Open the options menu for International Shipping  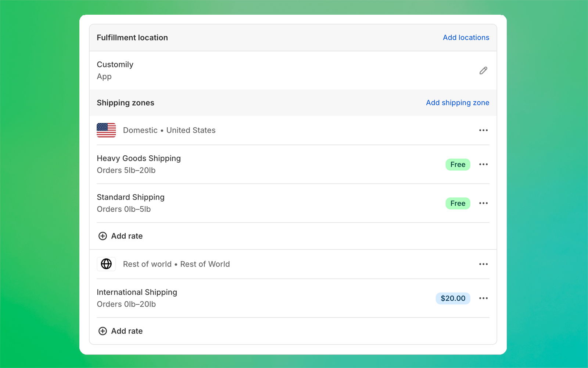(x=484, y=298)
